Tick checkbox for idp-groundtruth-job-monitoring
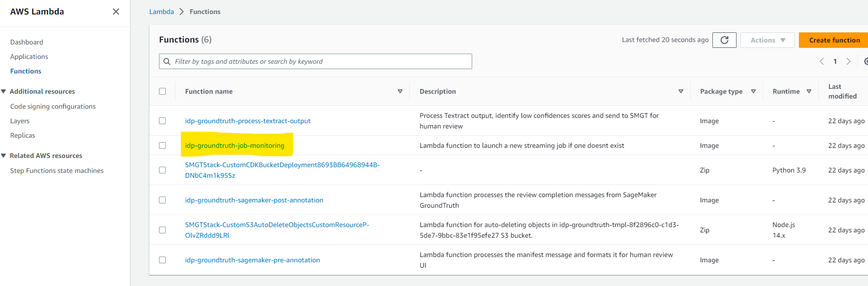868x286 pixels. coord(162,145)
